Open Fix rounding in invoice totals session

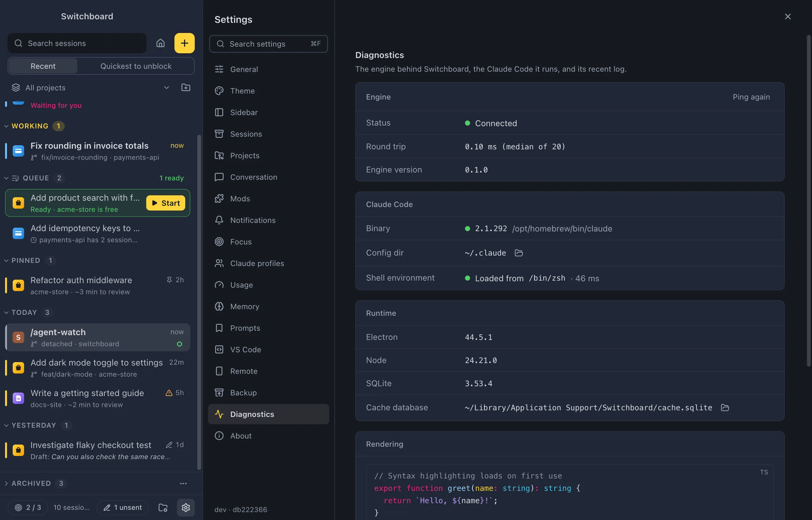(x=98, y=151)
